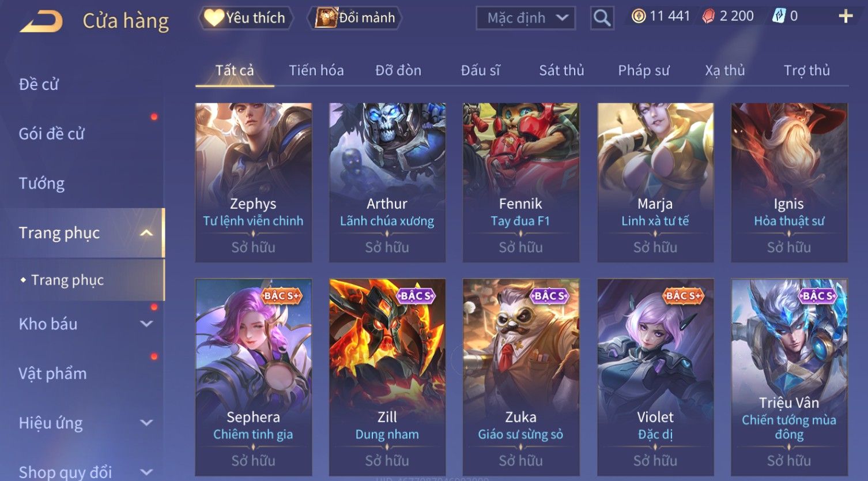Image resolution: width=868 pixels, height=481 pixels.
Task: Tap the back arrow icon
Action: (x=41, y=22)
